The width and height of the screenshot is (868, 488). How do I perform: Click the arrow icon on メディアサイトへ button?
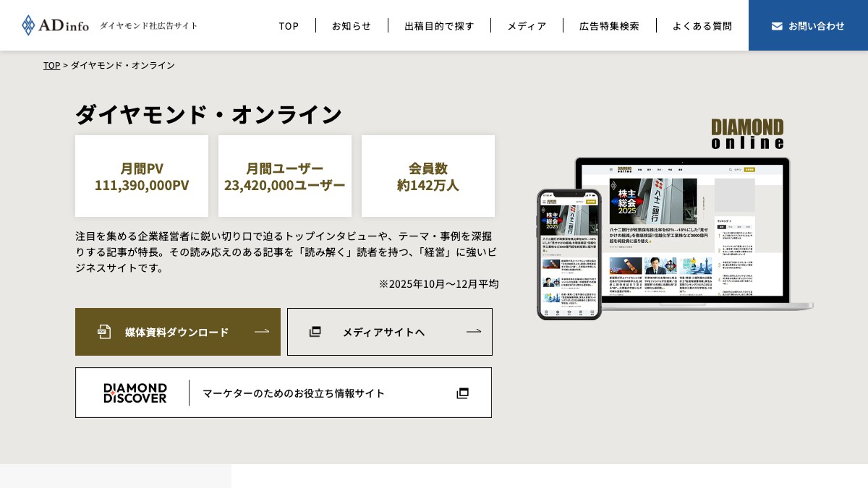pos(474,332)
